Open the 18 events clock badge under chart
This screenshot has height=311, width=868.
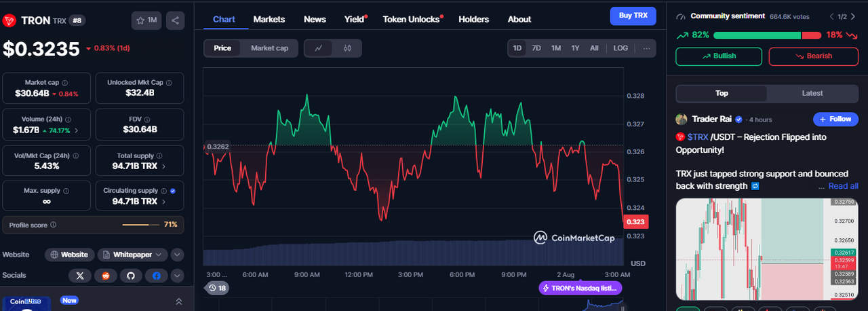click(217, 288)
